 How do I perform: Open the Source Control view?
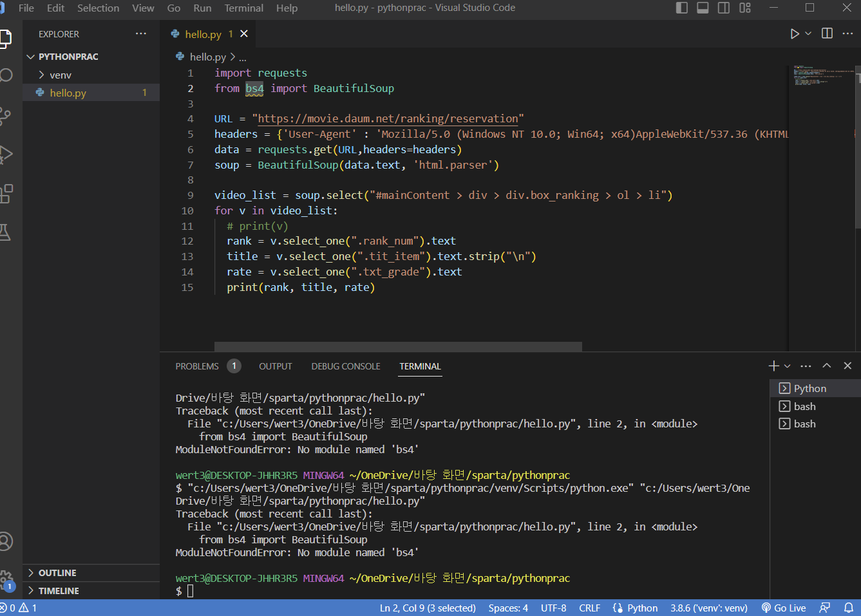[5, 116]
